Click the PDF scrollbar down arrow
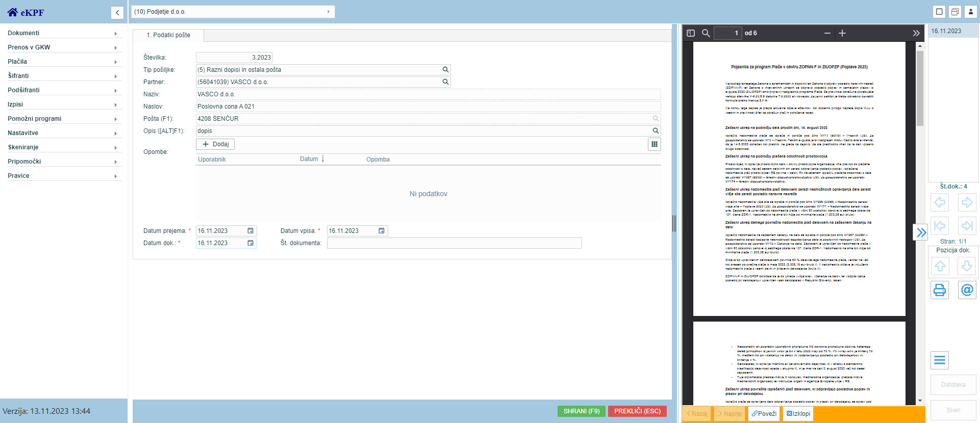 coord(920,401)
